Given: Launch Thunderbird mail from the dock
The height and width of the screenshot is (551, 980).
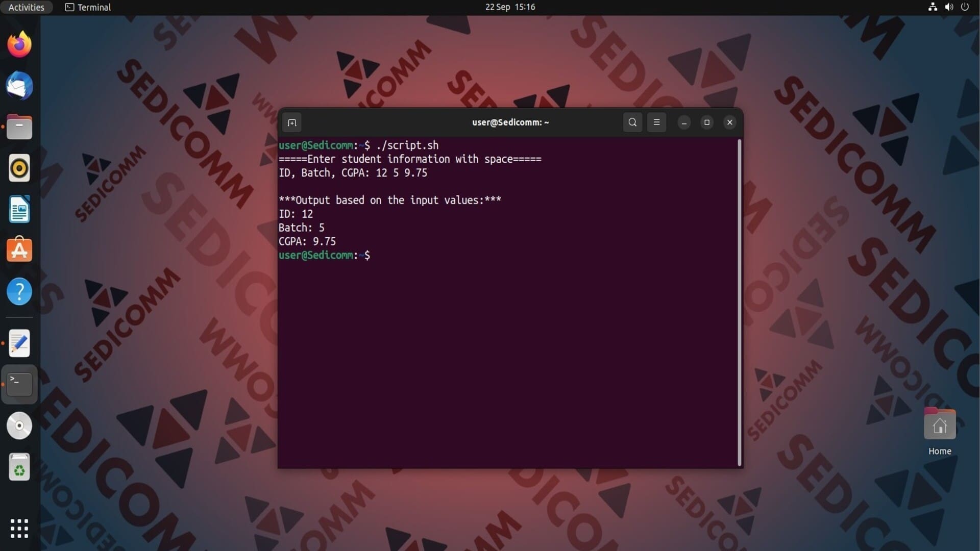Looking at the screenshot, I should click(x=19, y=86).
